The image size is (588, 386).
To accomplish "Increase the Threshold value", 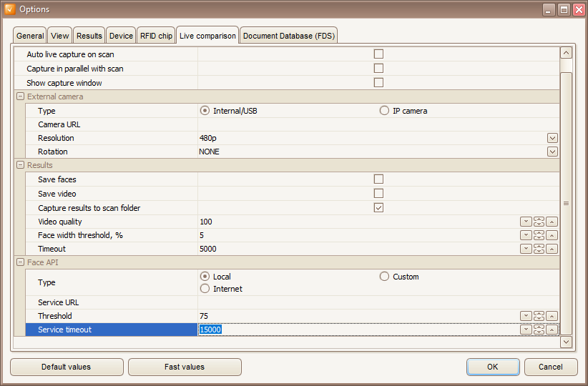I will (552, 316).
